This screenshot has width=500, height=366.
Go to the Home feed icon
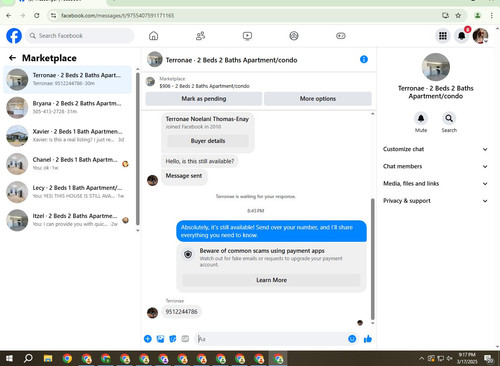pos(153,36)
